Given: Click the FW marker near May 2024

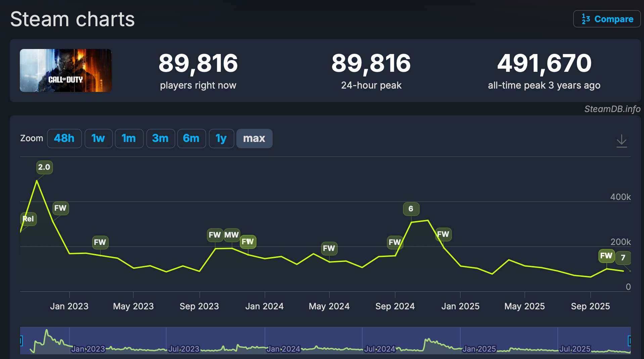Looking at the screenshot, I should (x=329, y=248).
